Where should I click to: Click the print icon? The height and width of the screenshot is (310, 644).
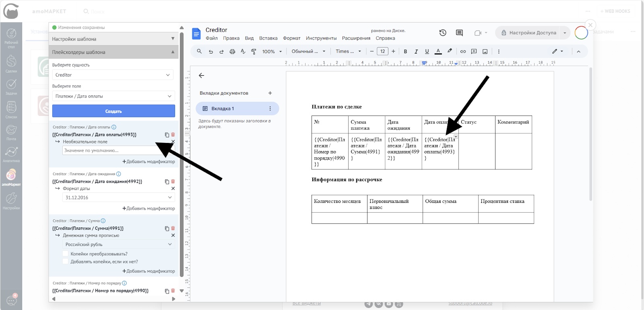point(232,52)
